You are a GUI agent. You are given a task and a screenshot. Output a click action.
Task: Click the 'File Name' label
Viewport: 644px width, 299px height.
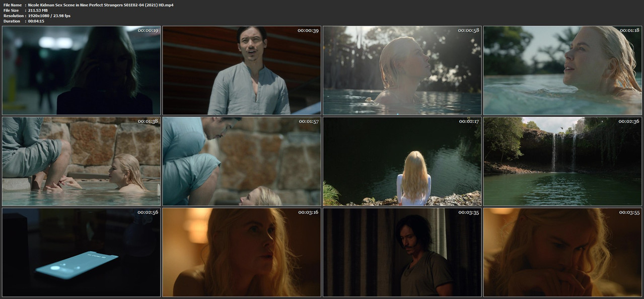[13, 5]
